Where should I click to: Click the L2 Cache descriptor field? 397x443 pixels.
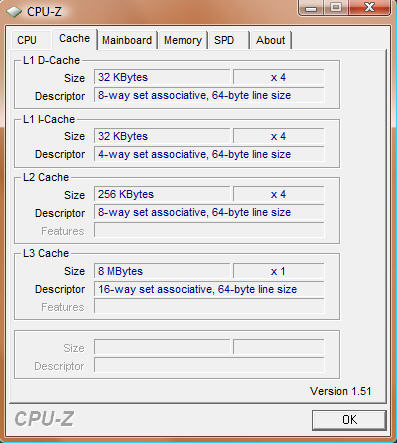(209, 212)
